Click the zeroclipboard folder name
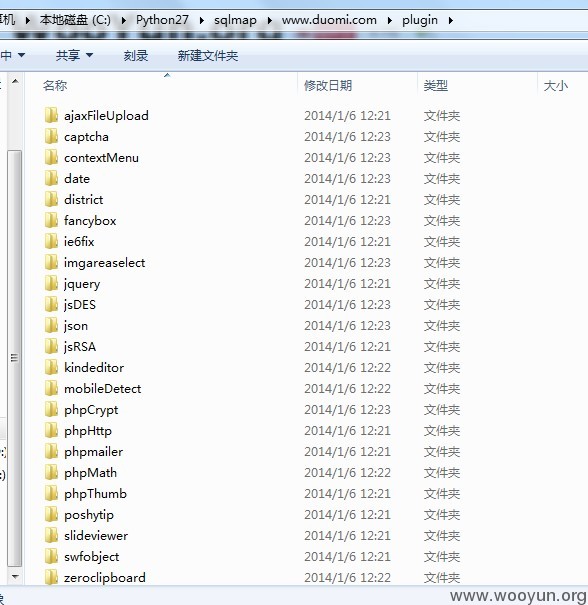The width and height of the screenshot is (588, 605). click(105, 577)
